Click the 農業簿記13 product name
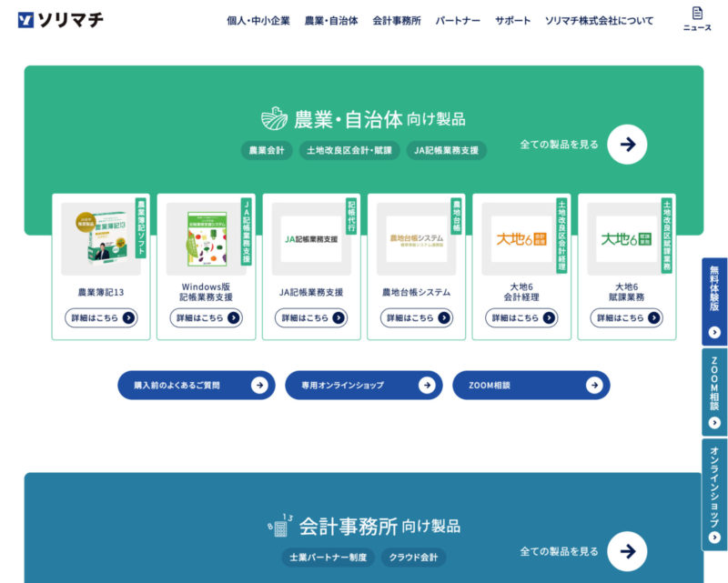This screenshot has height=583, width=728. pos(101,292)
